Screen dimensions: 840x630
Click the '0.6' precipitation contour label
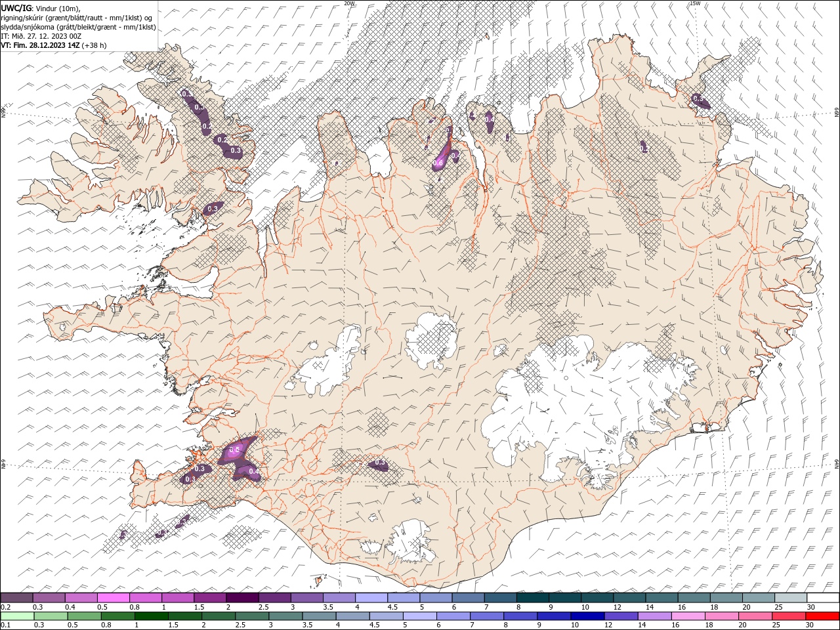tap(439, 162)
